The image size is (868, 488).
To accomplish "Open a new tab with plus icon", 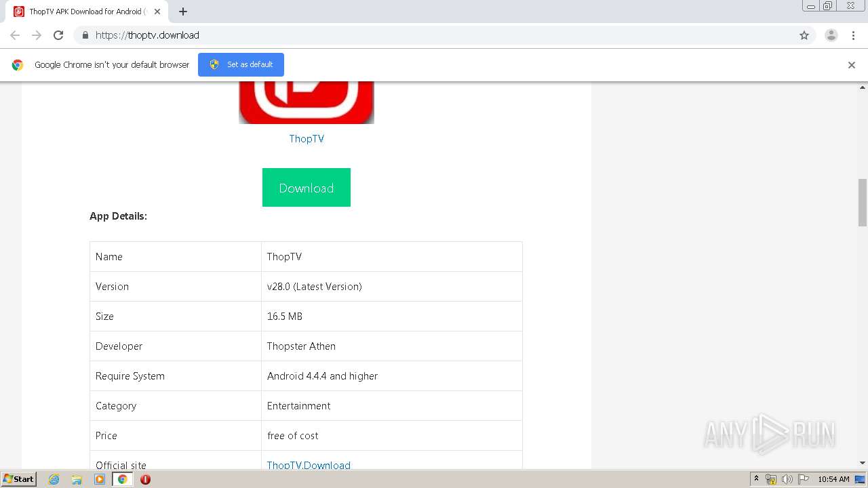I will (183, 12).
